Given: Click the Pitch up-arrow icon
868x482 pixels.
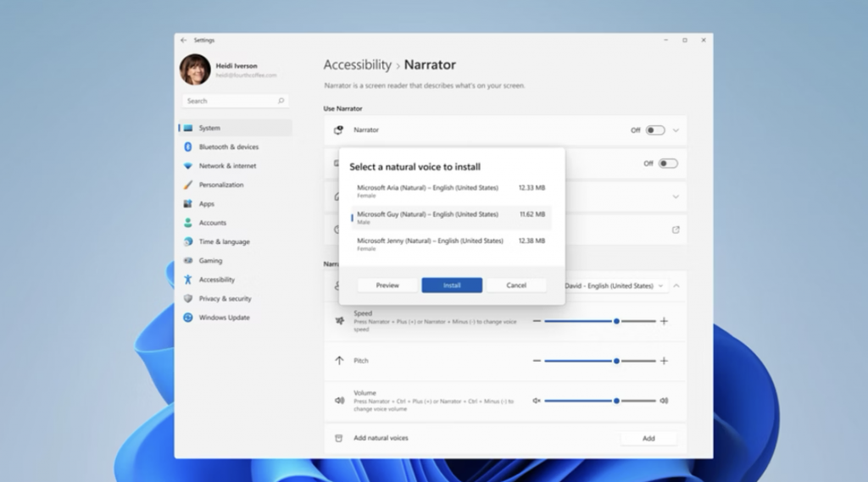Looking at the screenshot, I should point(339,361).
